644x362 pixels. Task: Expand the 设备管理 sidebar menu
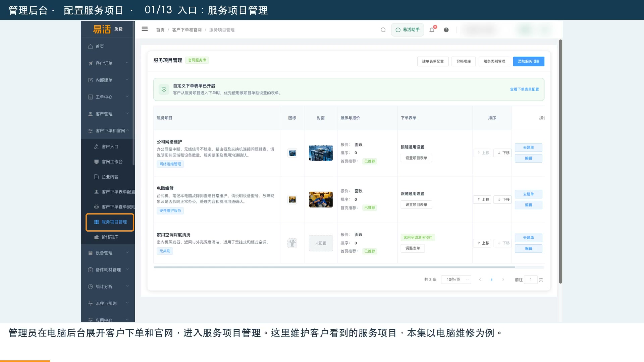coord(108,253)
